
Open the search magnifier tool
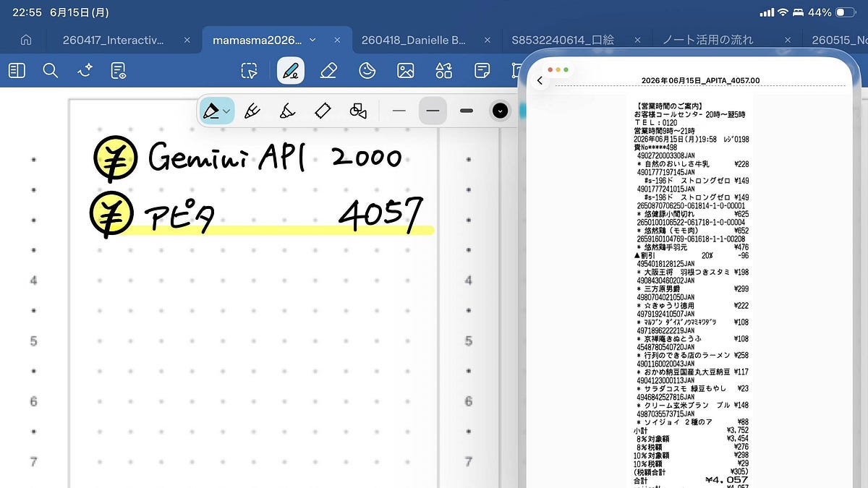point(50,70)
